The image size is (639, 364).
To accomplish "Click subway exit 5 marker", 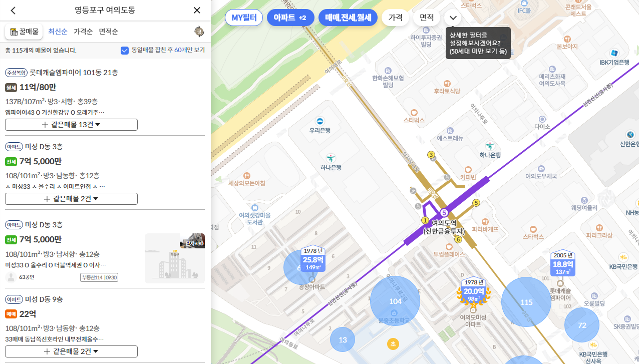I will point(476,203).
